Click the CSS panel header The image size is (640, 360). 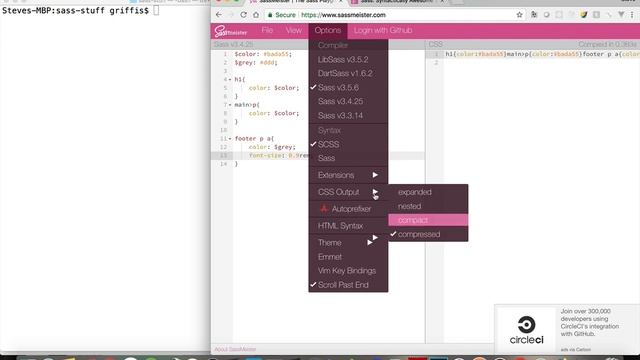[x=436, y=44]
